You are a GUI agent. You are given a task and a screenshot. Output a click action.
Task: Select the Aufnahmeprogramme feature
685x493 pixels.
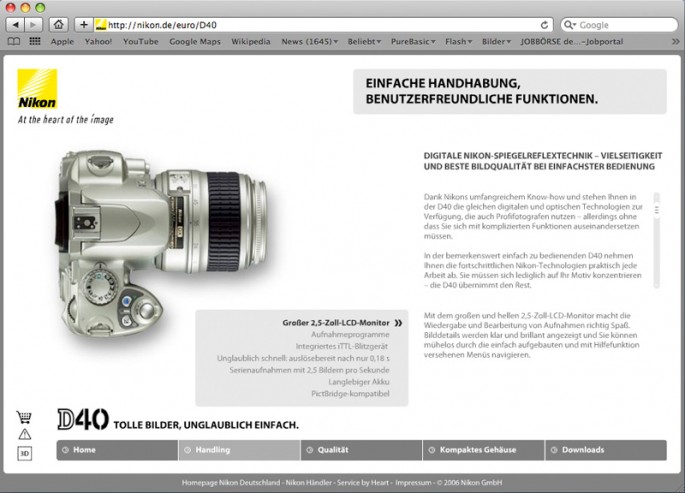click(350, 334)
